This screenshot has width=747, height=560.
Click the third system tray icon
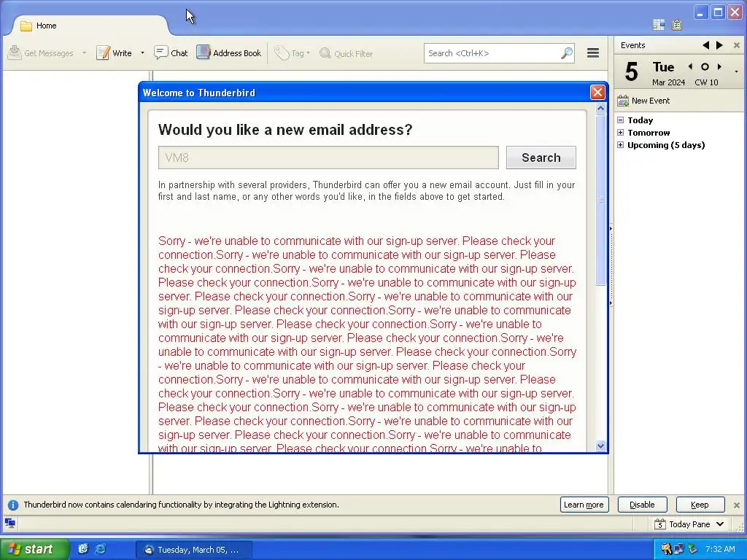(692, 550)
